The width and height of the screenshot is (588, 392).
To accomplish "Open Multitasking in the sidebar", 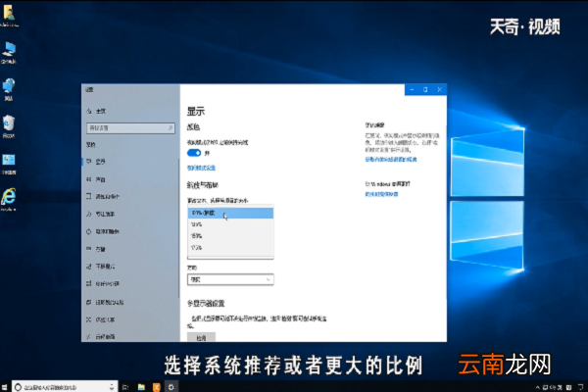I will 130,283.
